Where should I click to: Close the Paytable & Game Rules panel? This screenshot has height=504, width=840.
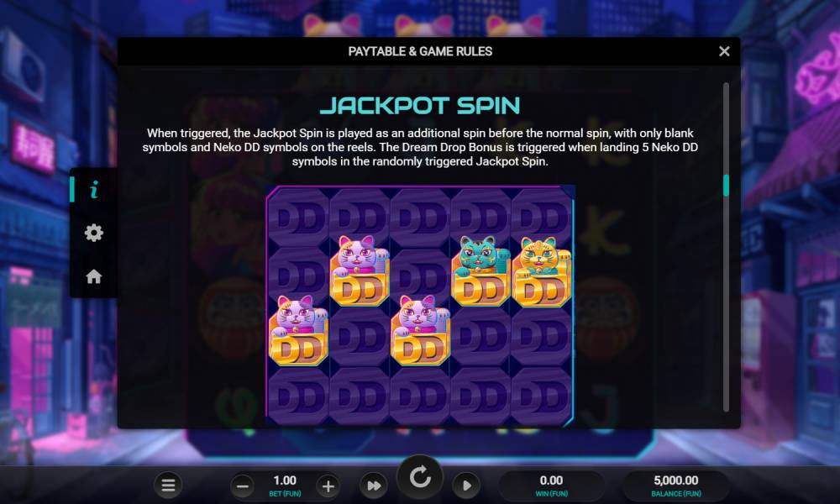(x=724, y=51)
